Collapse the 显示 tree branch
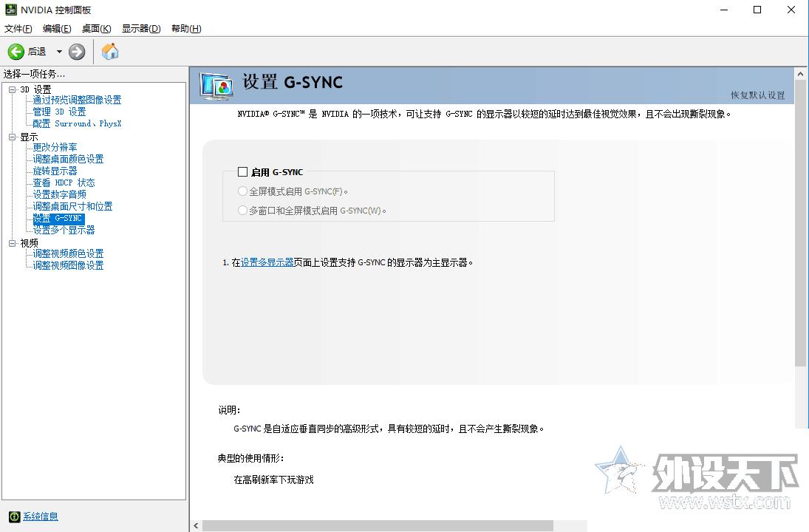The image size is (809, 532). [x=13, y=137]
